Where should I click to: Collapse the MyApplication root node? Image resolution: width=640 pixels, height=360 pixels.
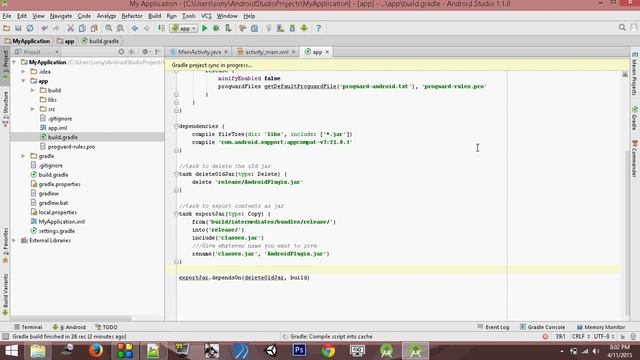14,62
